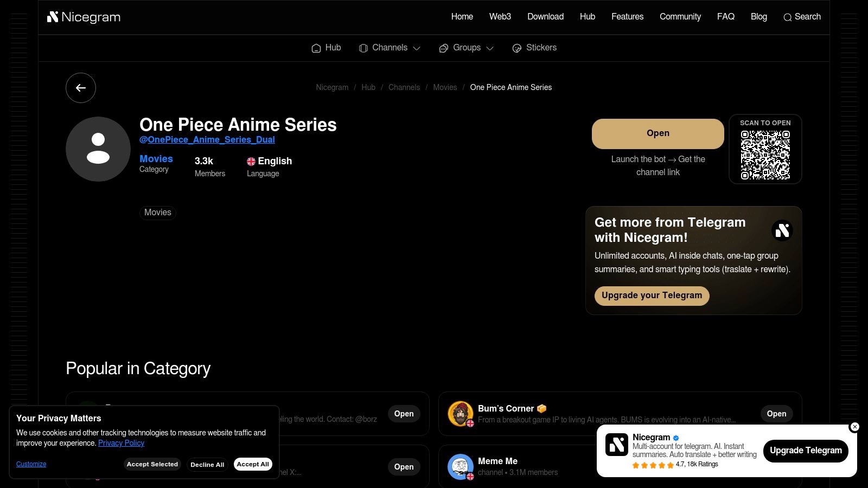Image resolution: width=868 pixels, height=488 pixels.
Task: Click Movies breadcrumb link
Action: (x=445, y=87)
